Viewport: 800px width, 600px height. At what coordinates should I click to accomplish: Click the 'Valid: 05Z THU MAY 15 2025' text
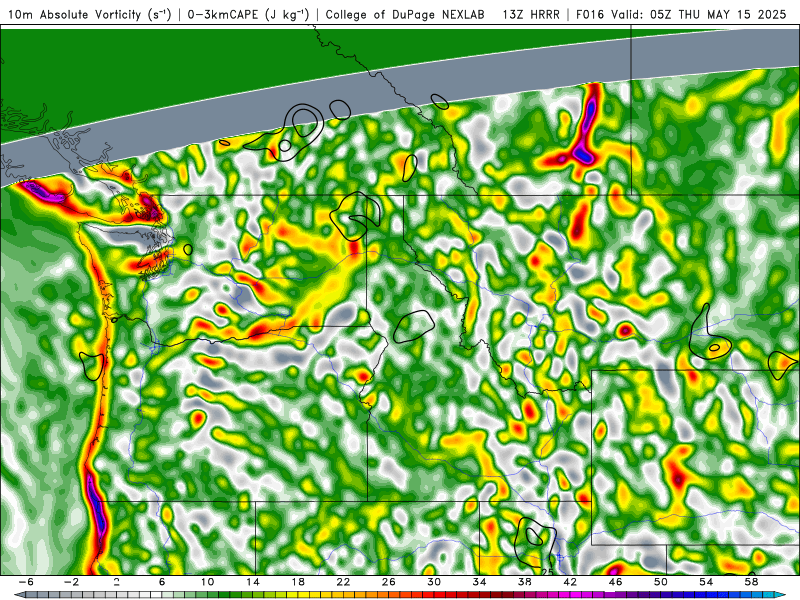click(x=699, y=14)
